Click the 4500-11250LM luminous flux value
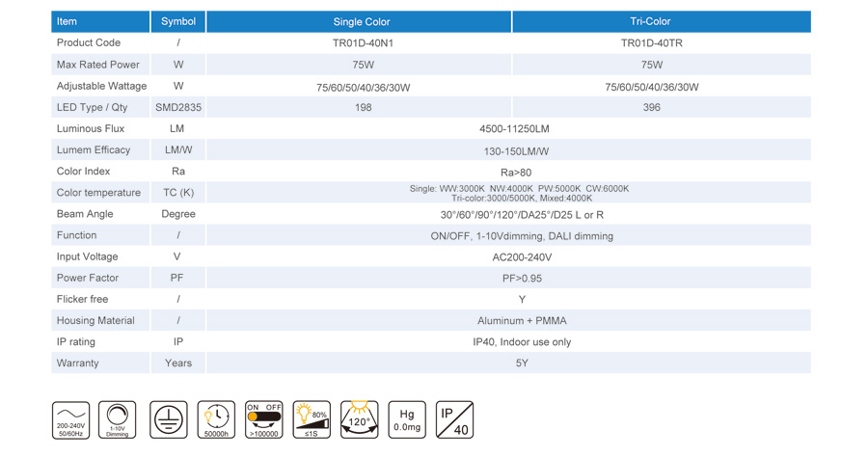The width and height of the screenshot is (868, 457). pyautogui.click(x=514, y=129)
